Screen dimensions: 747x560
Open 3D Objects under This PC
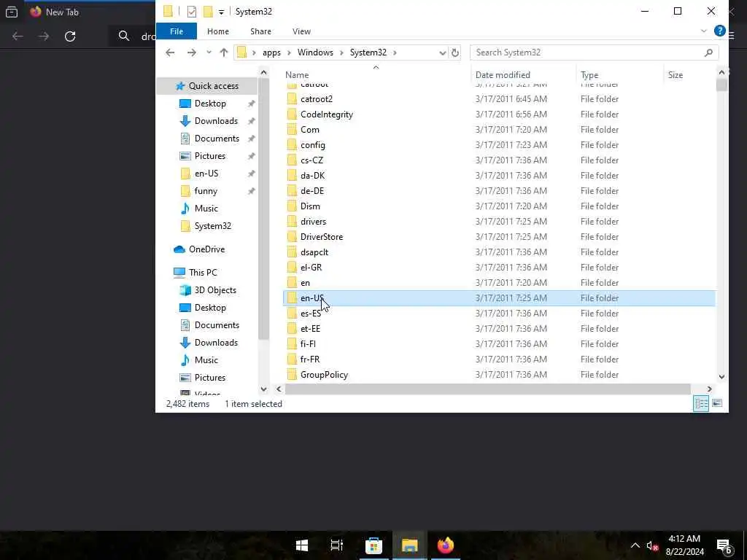pyautogui.click(x=208, y=290)
